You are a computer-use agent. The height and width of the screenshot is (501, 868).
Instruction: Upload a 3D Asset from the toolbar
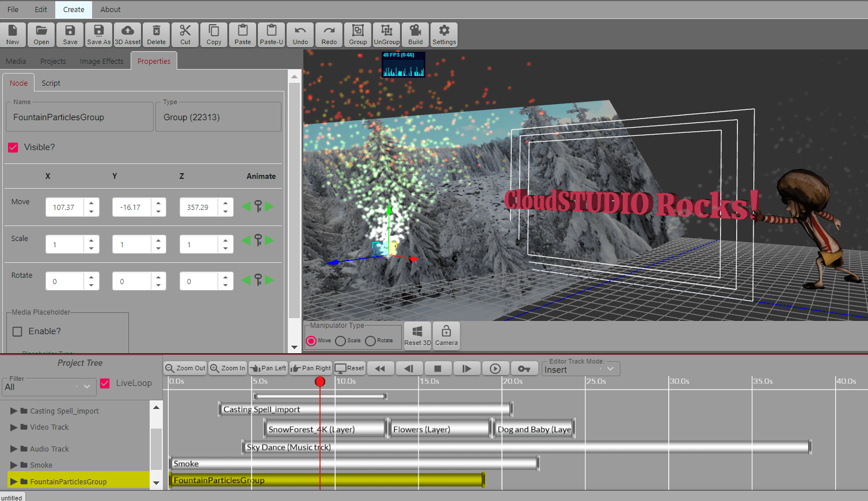pyautogui.click(x=128, y=35)
